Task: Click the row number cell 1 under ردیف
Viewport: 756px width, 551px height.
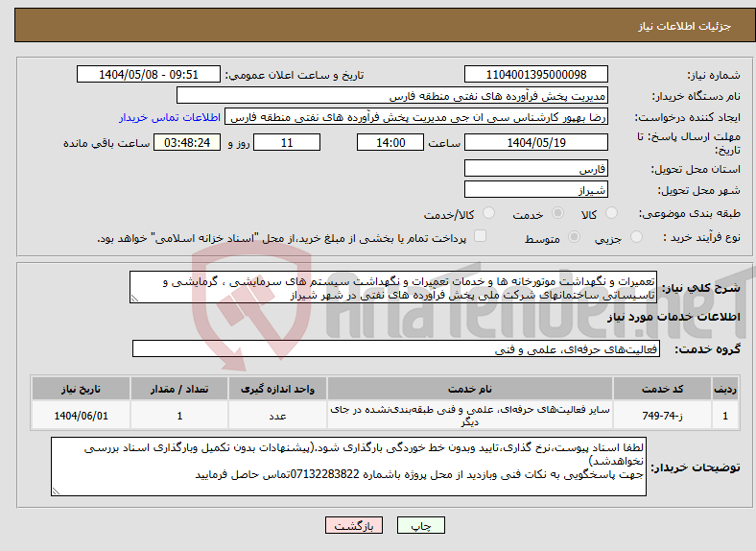Action: click(x=725, y=416)
